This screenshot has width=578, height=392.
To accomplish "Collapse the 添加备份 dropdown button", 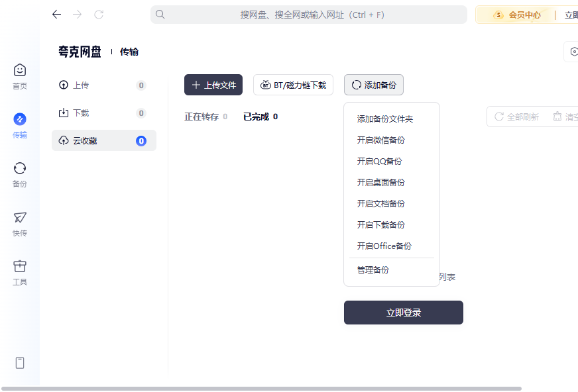I will (374, 85).
